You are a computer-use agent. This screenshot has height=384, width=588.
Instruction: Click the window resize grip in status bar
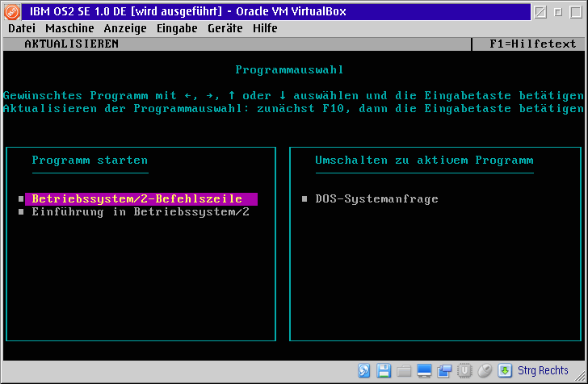click(x=580, y=376)
